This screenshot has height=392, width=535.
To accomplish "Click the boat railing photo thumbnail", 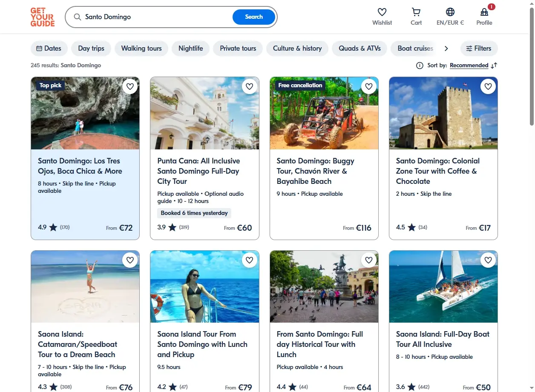I will coord(204,286).
